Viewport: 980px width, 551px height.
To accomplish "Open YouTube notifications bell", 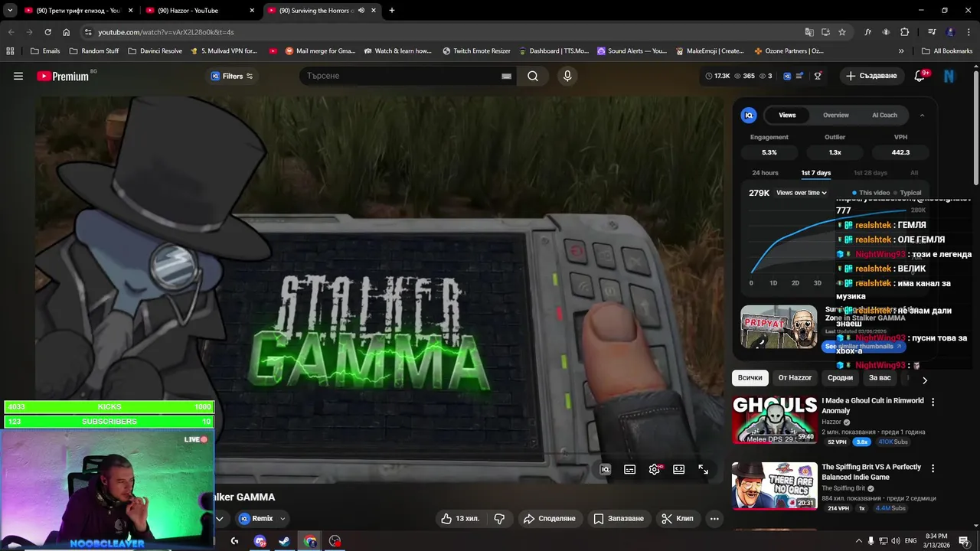I will tap(920, 76).
